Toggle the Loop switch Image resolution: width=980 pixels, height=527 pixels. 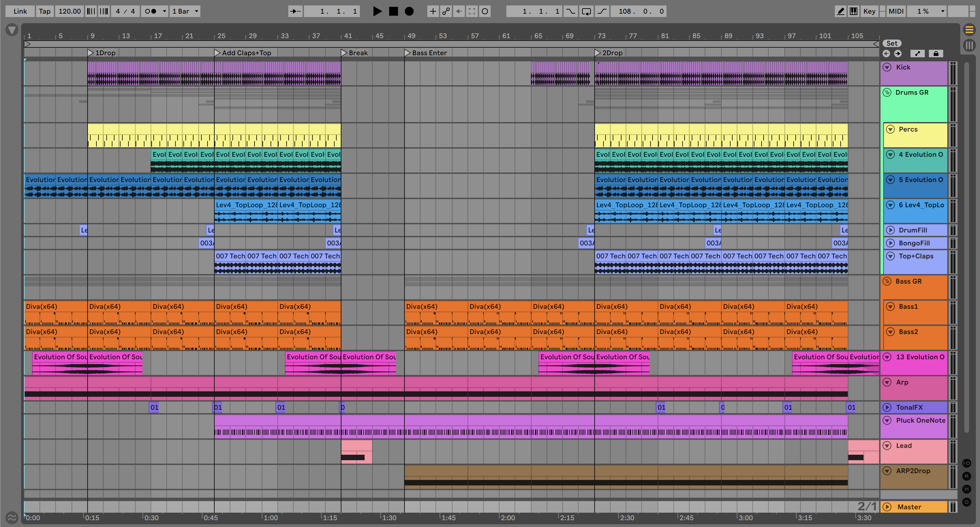pyautogui.click(x=586, y=11)
